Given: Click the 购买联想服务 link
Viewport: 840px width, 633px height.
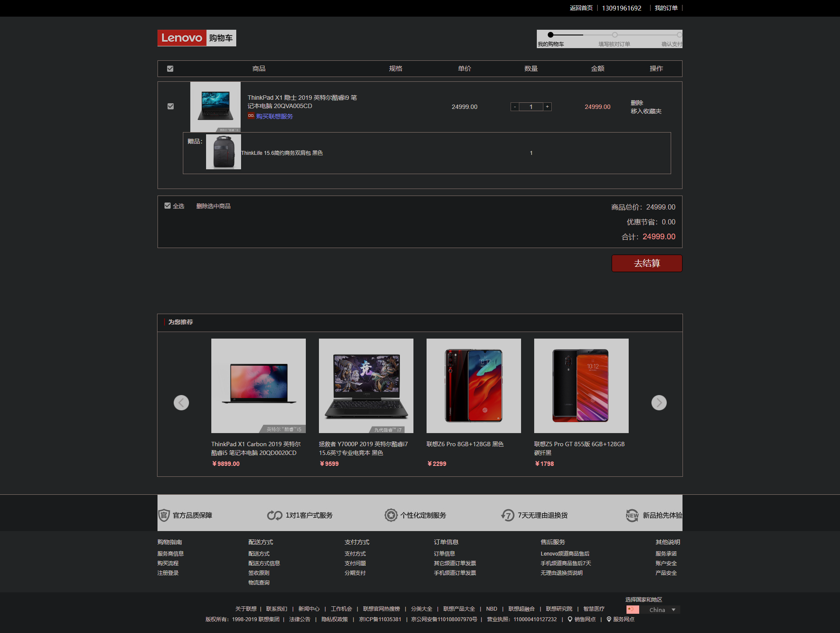Looking at the screenshot, I should pyautogui.click(x=274, y=116).
